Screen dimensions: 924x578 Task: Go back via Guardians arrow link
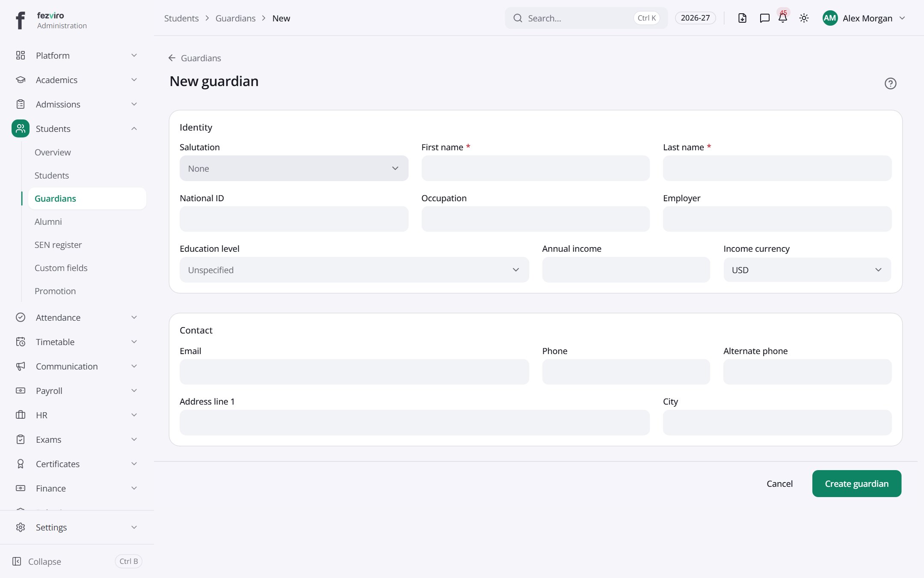coord(195,58)
